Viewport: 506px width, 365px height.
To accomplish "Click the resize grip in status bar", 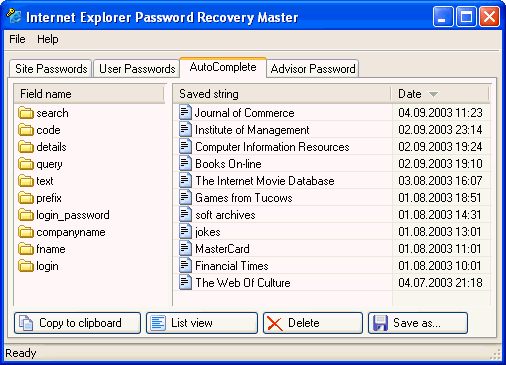I will [496, 354].
